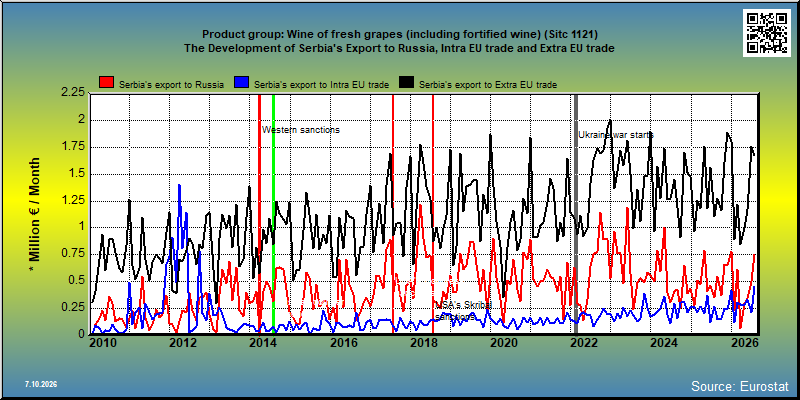Select legend label Serbia's export to Russia
The image size is (800, 400).
tap(171, 85)
